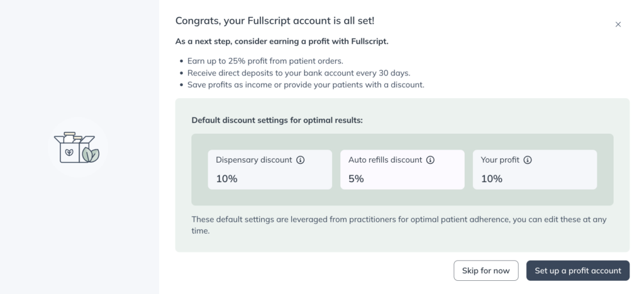Image resolution: width=644 pixels, height=294 pixels.
Task: Select the Dispensary discount label
Action: click(x=254, y=160)
